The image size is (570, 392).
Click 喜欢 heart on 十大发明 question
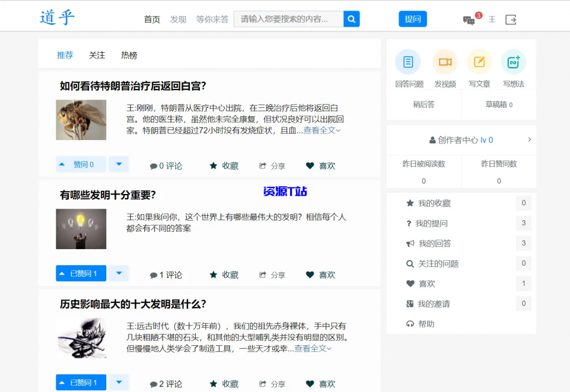321,384
